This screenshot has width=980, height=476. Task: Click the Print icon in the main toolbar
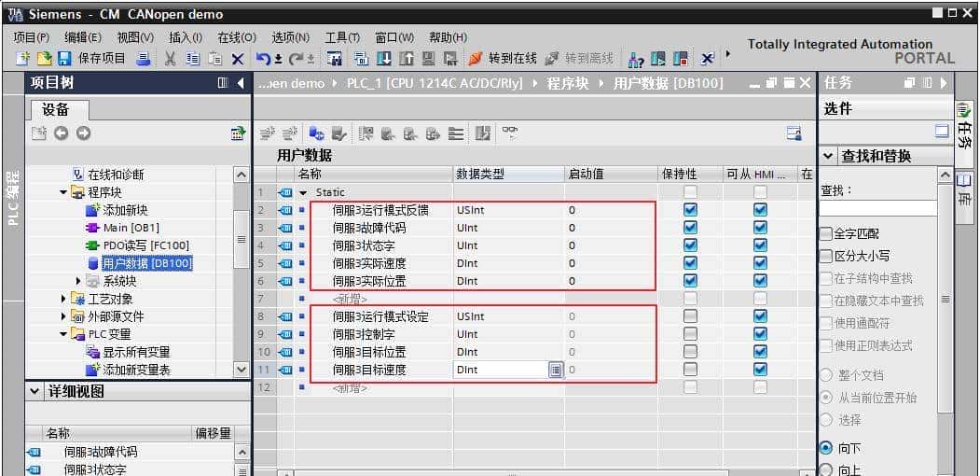[143, 59]
